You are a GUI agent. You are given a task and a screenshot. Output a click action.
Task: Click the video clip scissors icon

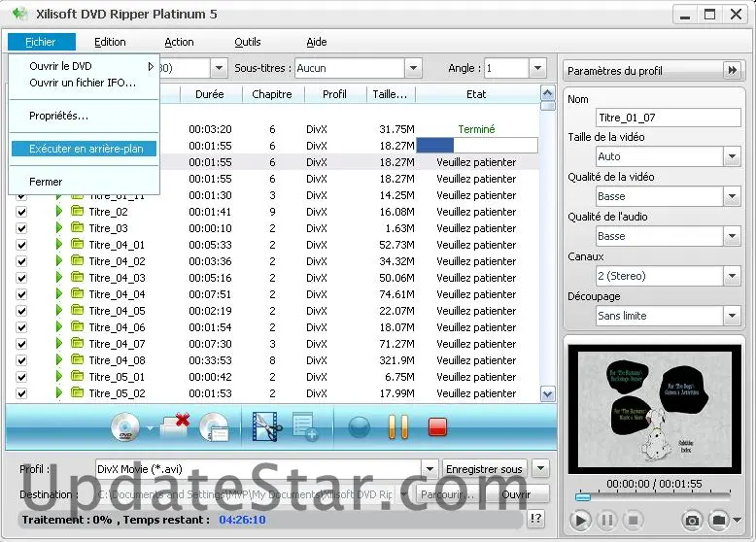coord(265,426)
